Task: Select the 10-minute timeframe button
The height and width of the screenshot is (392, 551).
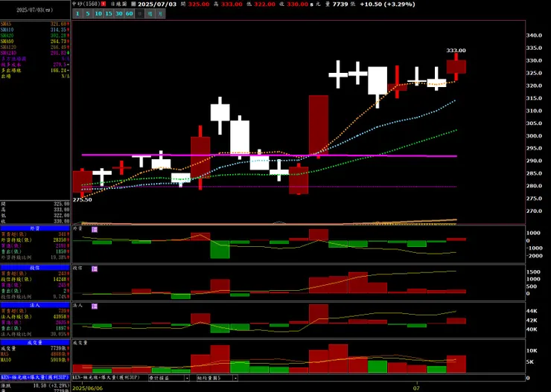Action: pos(98,13)
